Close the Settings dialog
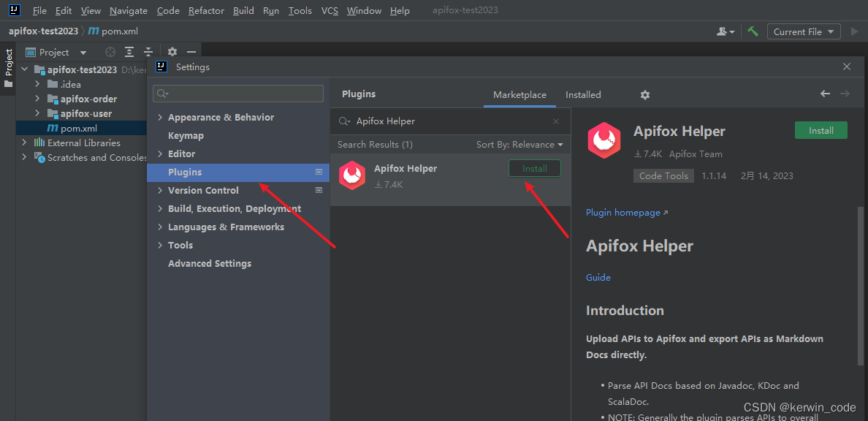The width and height of the screenshot is (868, 421). coord(846,67)
